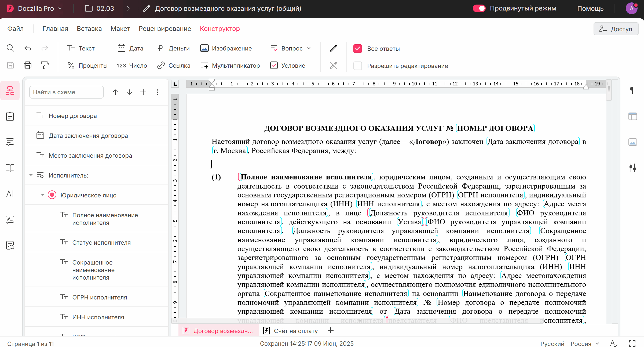Image resolution: width=644 pixels, height=347 pixels.
Task: Switch to the Главная tab
Action: point(55,28)
